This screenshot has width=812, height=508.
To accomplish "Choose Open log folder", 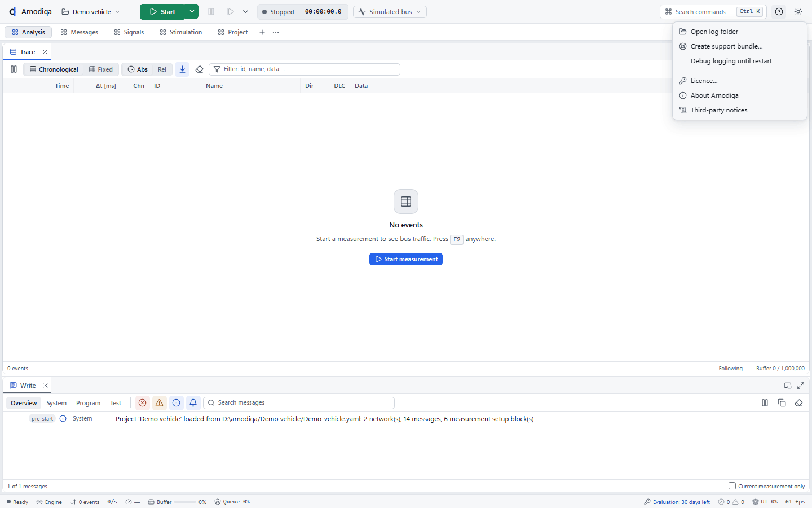I will click(x=740, y=32).
